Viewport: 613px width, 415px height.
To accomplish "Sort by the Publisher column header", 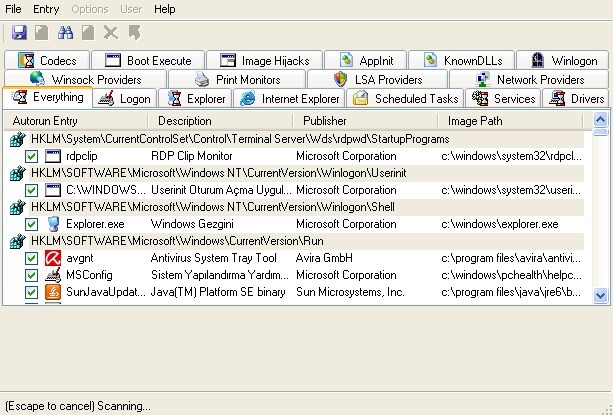I will pyautogui.click(x=365, y=121).
